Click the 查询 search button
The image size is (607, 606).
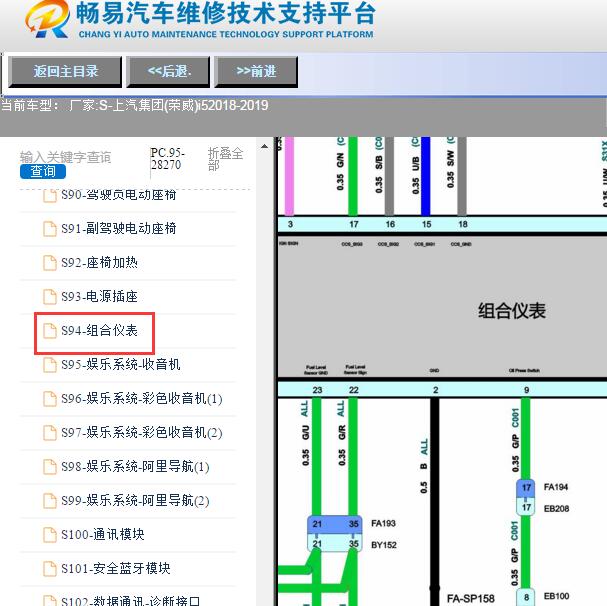pos(43,171)
